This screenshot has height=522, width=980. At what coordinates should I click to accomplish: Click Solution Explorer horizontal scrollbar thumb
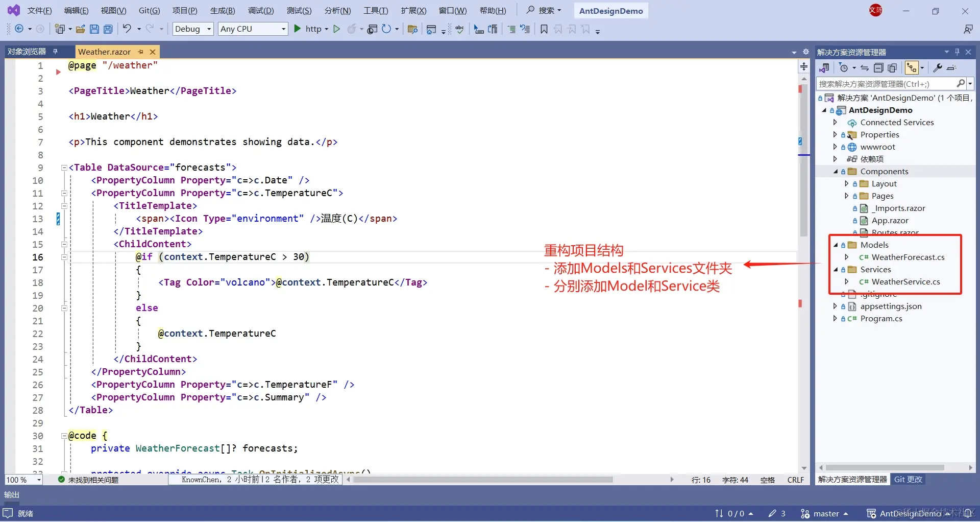[885, 467]
